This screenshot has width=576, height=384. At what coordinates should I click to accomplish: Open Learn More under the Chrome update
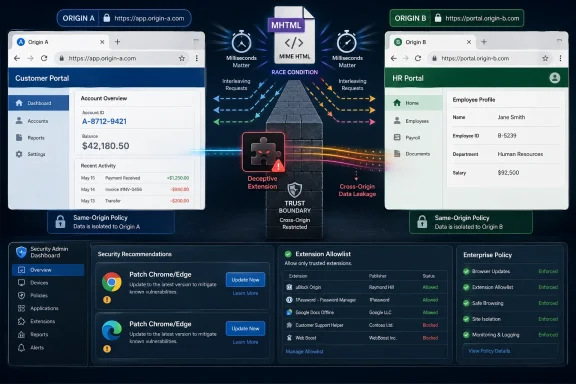(245, 293)
